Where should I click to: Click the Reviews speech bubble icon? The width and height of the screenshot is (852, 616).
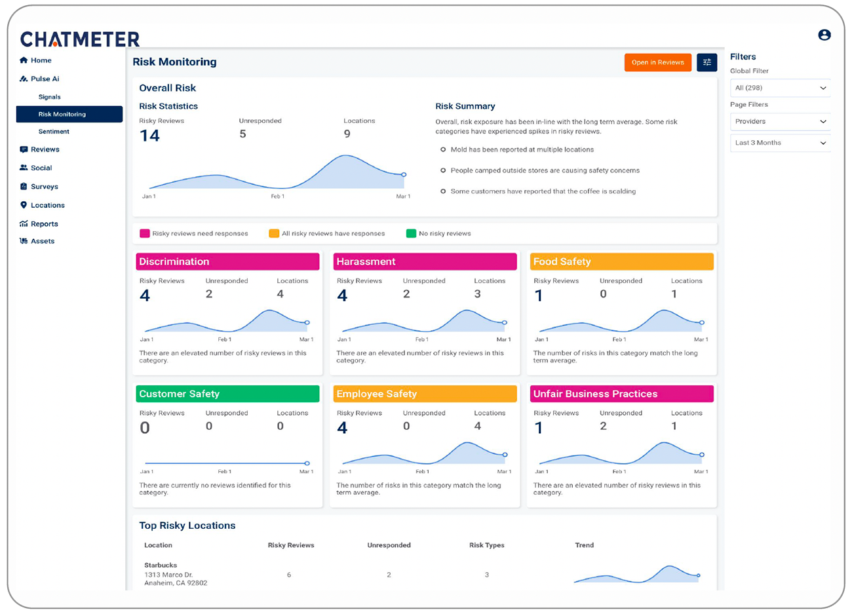(x=24, y=149)
